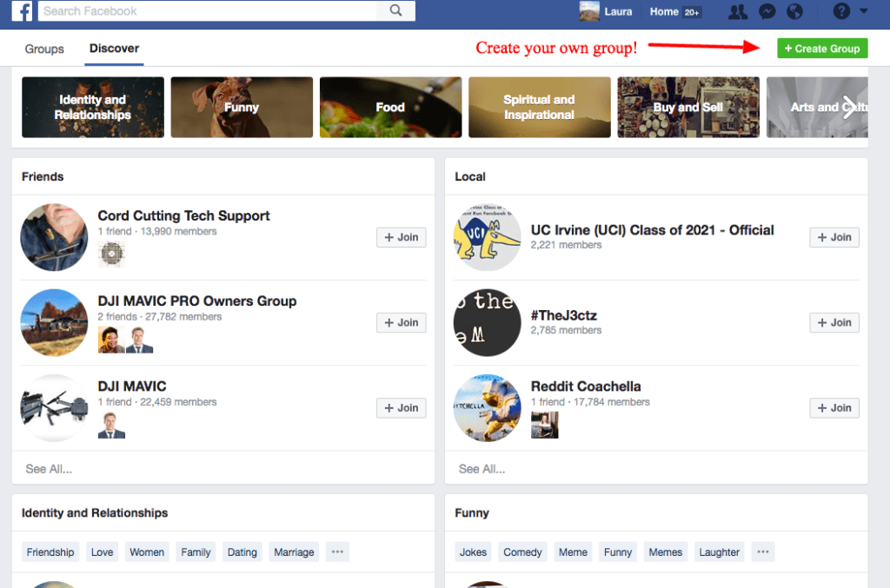Image resolution: width=890 pixels, height=588 pixels.
Task: Click See All in Friends section
Action: click(x=49, y=469)
